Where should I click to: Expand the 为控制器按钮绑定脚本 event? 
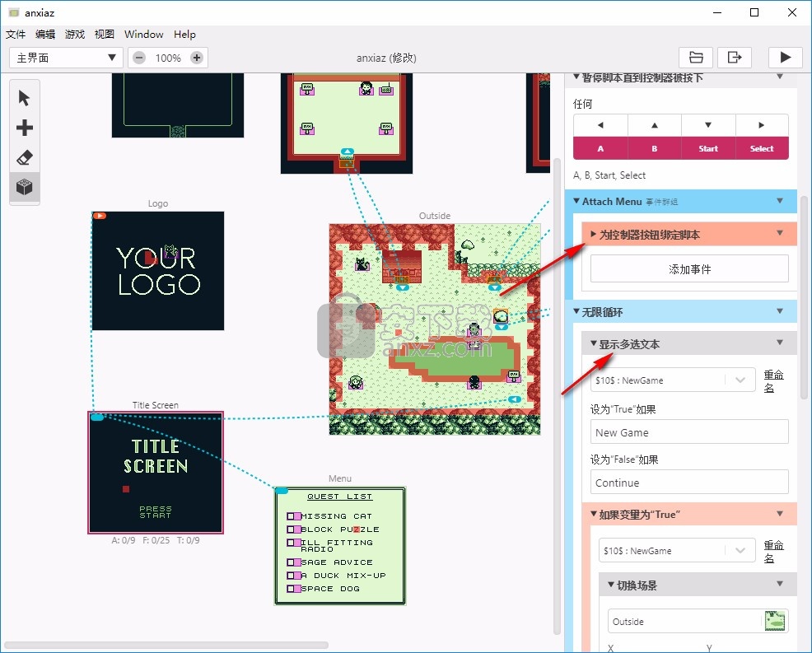coord(594,234)
